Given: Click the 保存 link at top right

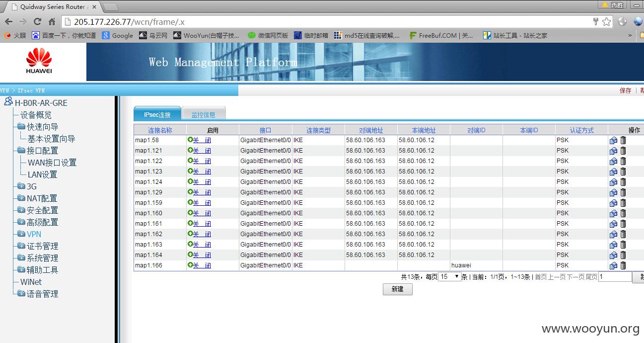Looking at the screenshot, I should [626, 90].
